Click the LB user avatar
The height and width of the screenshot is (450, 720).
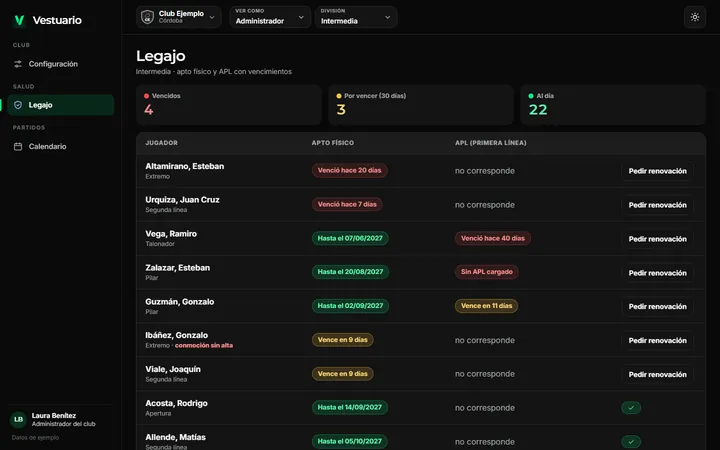point(18,419)
